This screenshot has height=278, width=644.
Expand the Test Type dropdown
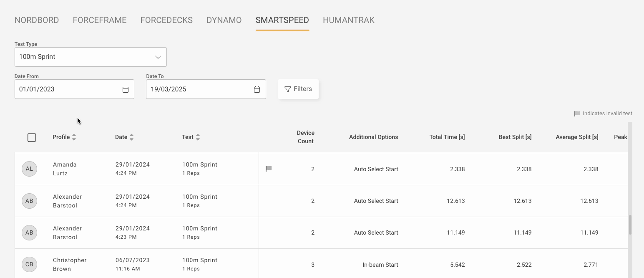coord(91,57)
